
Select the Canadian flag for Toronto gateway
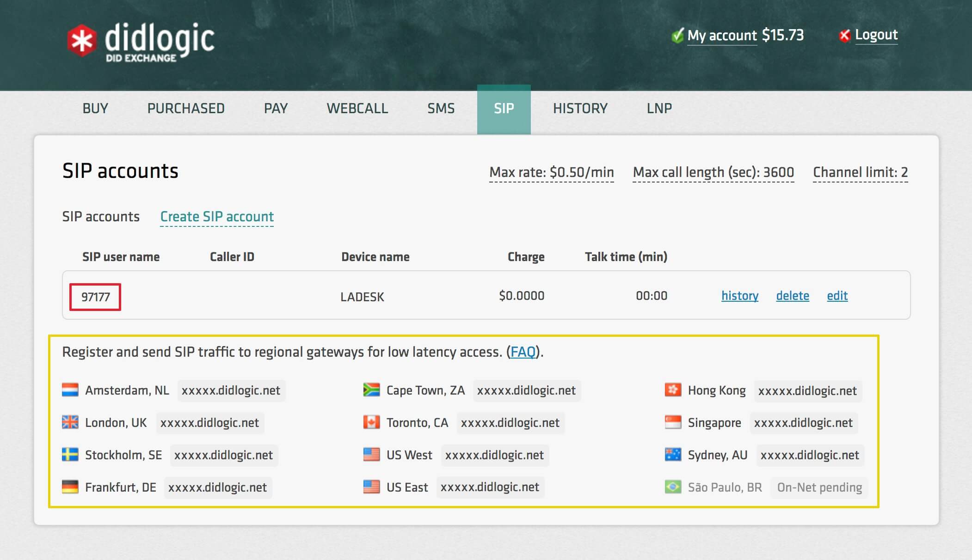(372, 422)
